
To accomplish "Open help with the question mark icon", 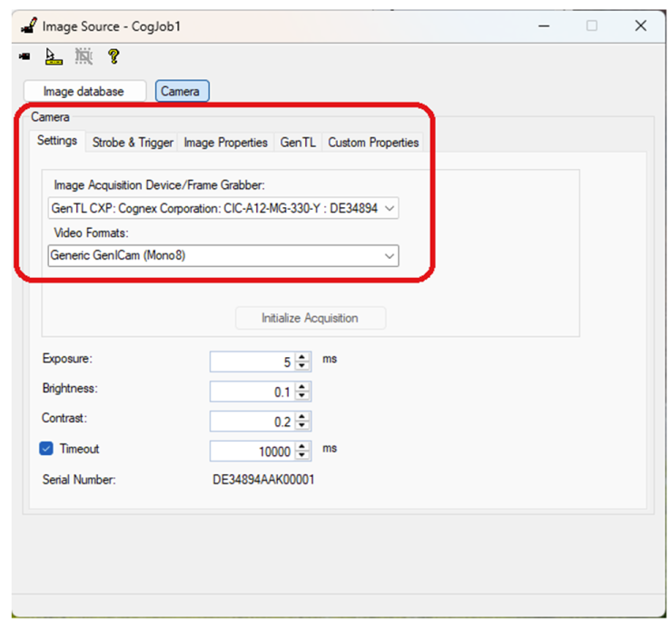I will tap(114, 57).
